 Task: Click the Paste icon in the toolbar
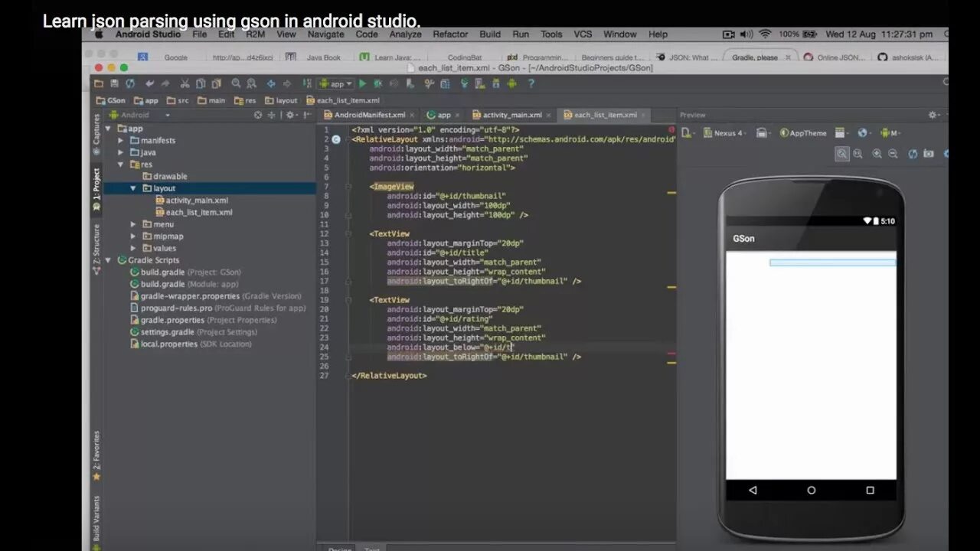tap(217, 83)
